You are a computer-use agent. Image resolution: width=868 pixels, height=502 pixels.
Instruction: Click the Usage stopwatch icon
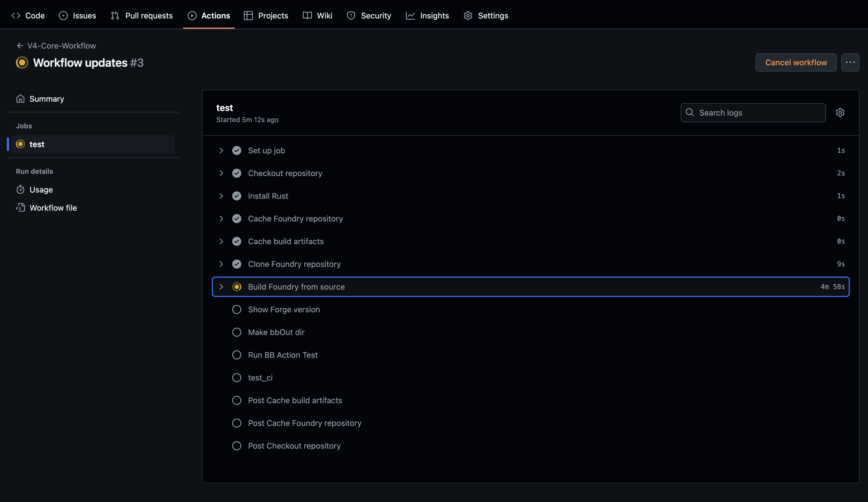[20, 189]
